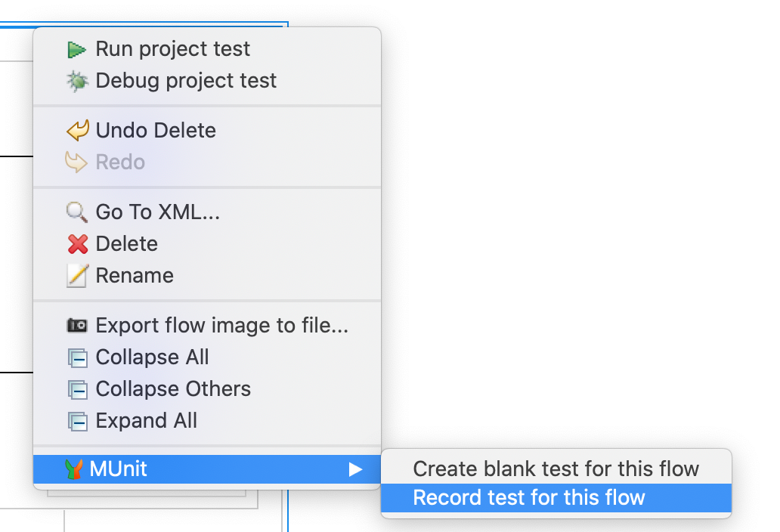Click the green Run project test icon
Image resolution: width=780 pixels, height=532 pixels.
point(76,50)
